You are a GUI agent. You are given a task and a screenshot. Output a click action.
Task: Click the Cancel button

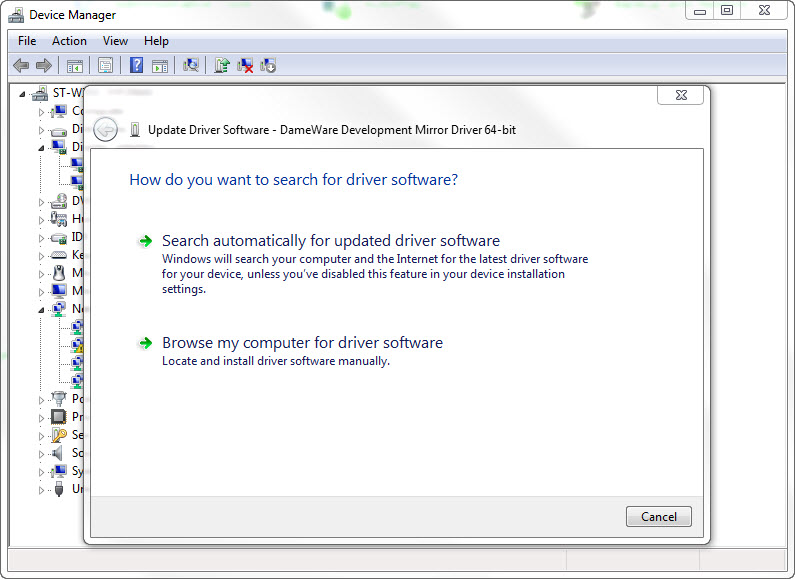pyautogui.click(x=658, y=517)
